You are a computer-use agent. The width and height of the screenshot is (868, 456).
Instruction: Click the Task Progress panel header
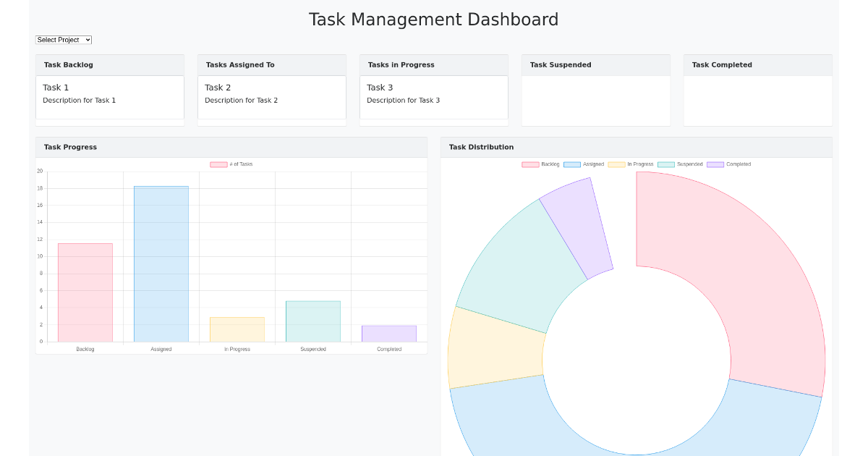pyautogui.click(x=69, y=147)
